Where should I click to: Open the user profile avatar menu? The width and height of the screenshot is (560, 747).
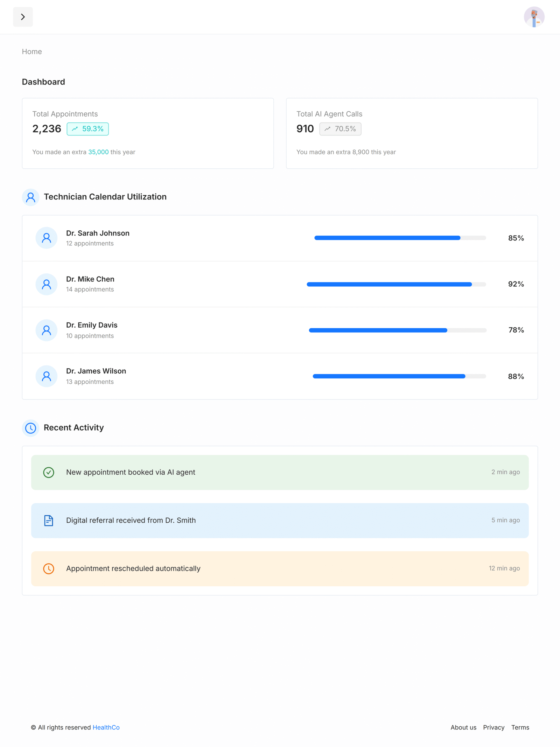pyautogui.click(x=534, y=17)
